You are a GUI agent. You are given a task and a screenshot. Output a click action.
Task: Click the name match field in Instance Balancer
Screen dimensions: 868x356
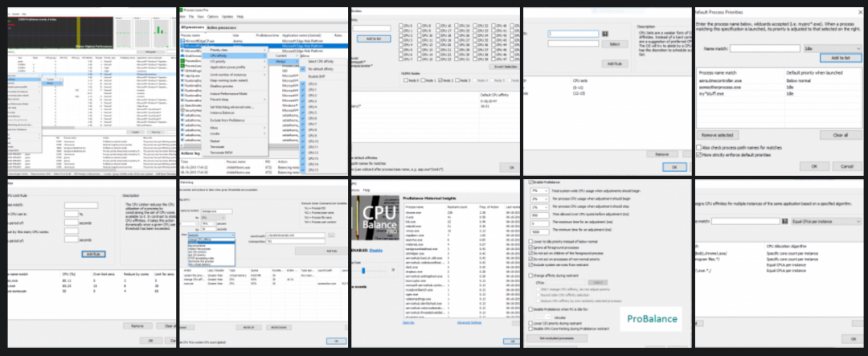point(746,222)
